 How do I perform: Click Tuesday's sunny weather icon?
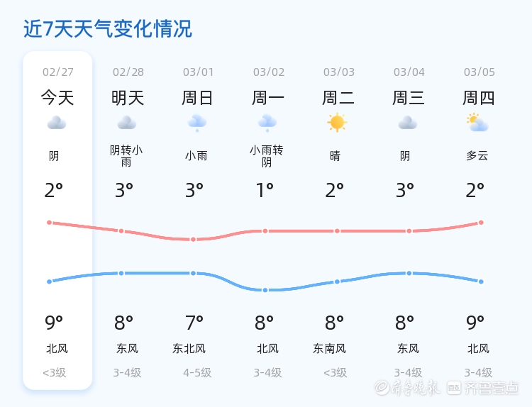[337, 123]
